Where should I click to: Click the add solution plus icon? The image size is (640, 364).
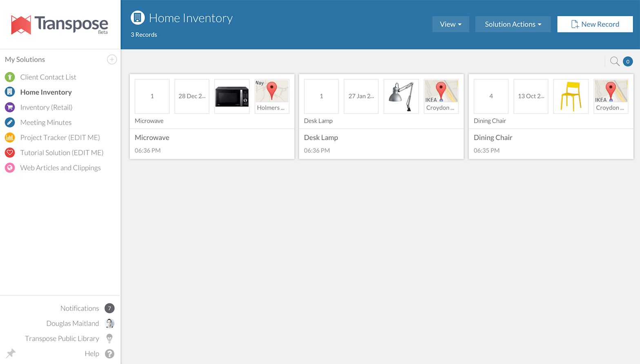pos(112,60)
